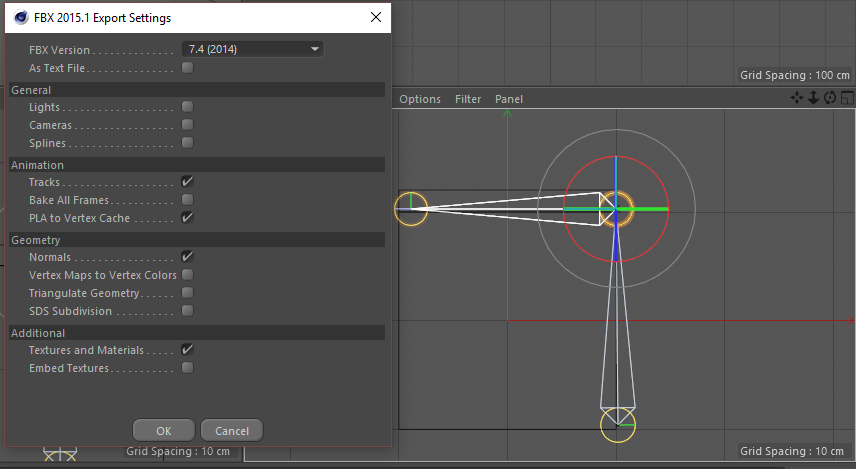Cancel the FBX export dialog
The image size is (856, 469).
232,431
